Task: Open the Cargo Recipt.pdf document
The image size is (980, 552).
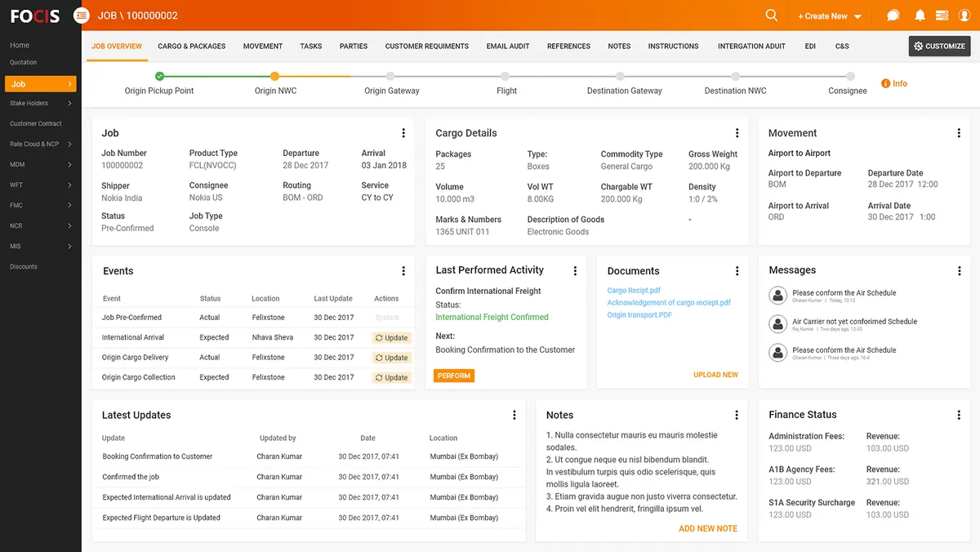Action: tap(634, 290)
